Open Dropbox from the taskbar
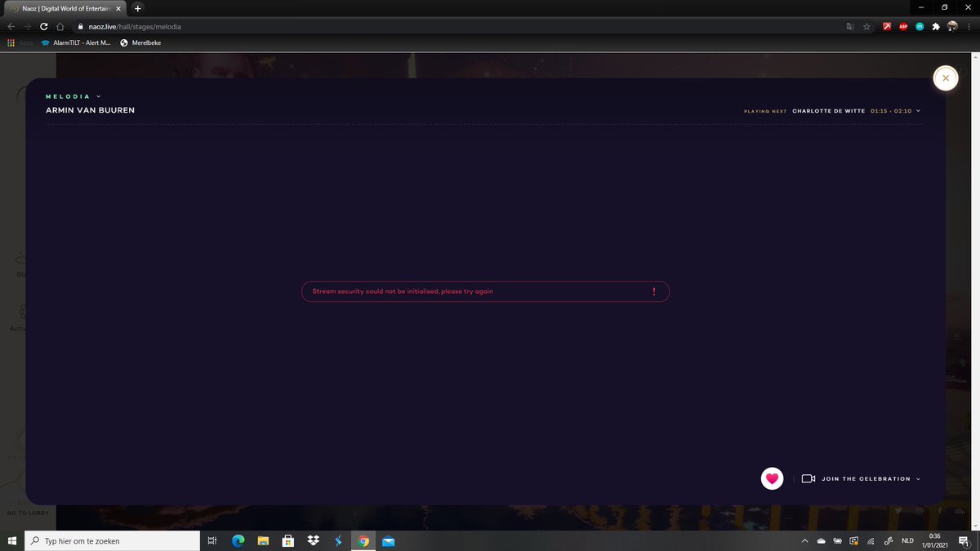The height and width of the screenshot is (551, 980). click(x=314, y=540)
